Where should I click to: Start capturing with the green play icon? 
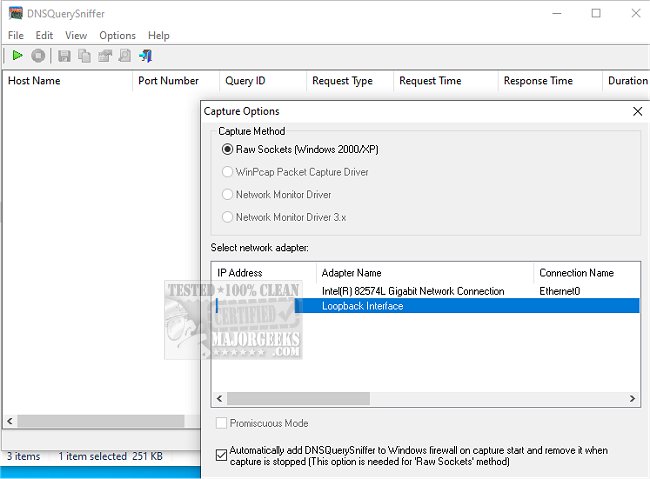[x=17, y=56]
